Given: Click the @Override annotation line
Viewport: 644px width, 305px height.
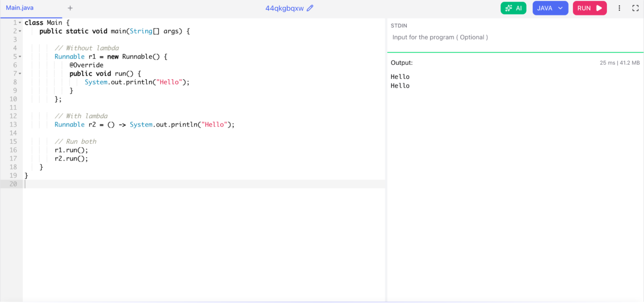Looking at the screenshot, I should click(86, 65).
